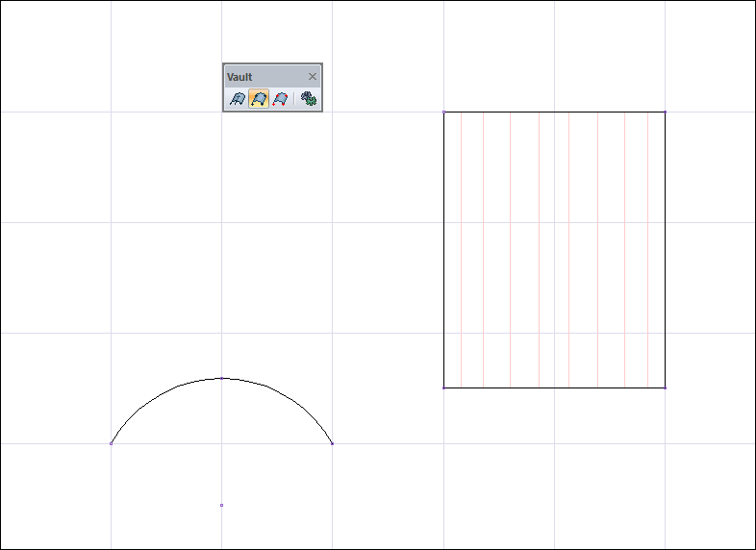Select the black arc curve
756x550 pixels.
(x=178, y=387)
